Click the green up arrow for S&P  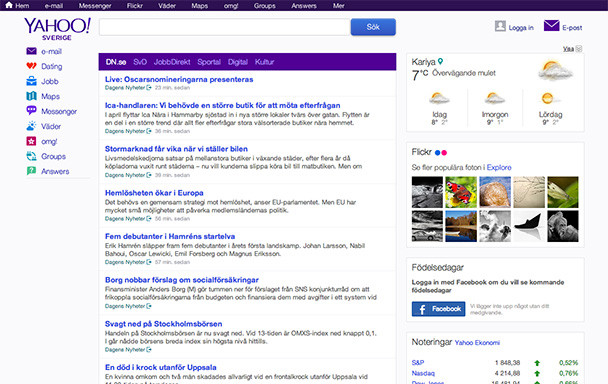pos(537,363)
